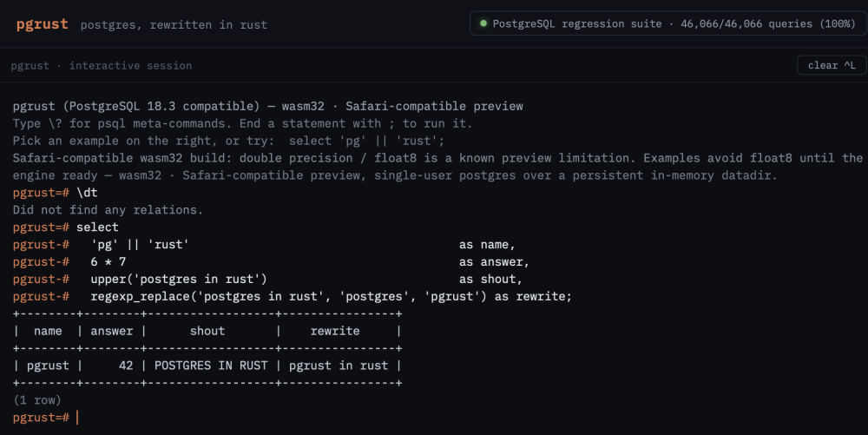Image resolution: width=868 pixels, height=435 pixels.
Task: Click the regexp_replace expression line
Action: coord(331,297)
